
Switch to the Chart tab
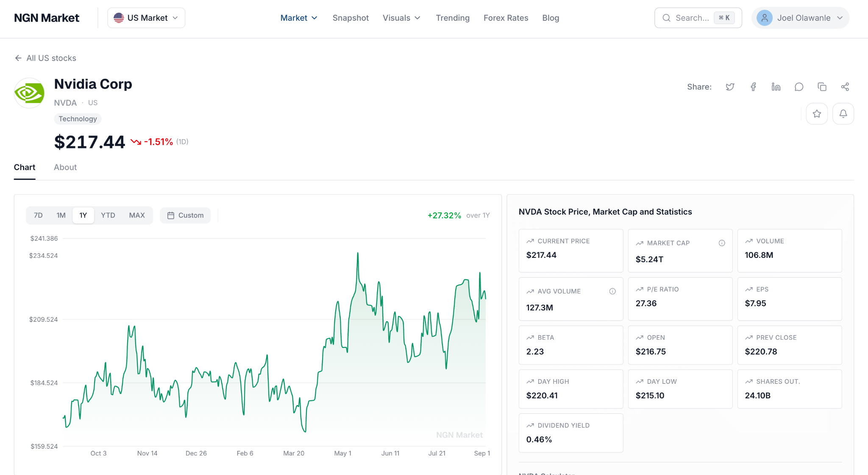[25, 168]
